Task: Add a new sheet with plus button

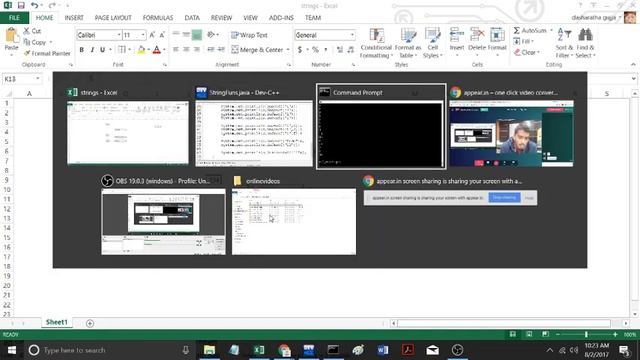Action: pyautogui.click(x=90, y=323)
